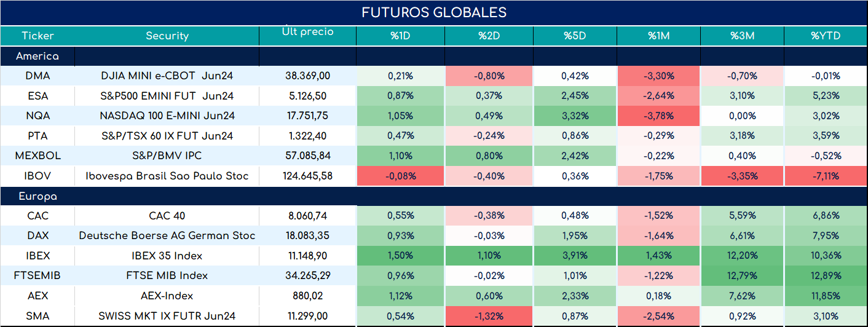
Task: Click the AEX price 880,02
Action: [308, 296]
